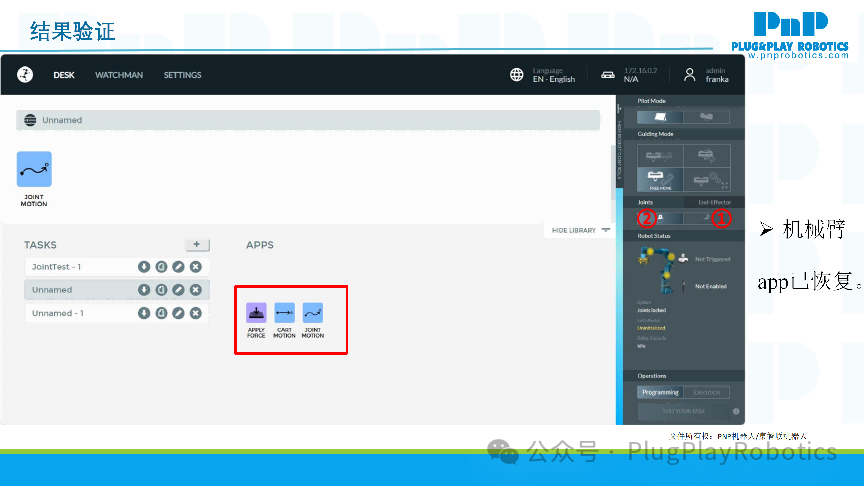Download the Unnamed - 1 task
The width and height of the screenshot is (864, 486).
[x=144, y=313]
